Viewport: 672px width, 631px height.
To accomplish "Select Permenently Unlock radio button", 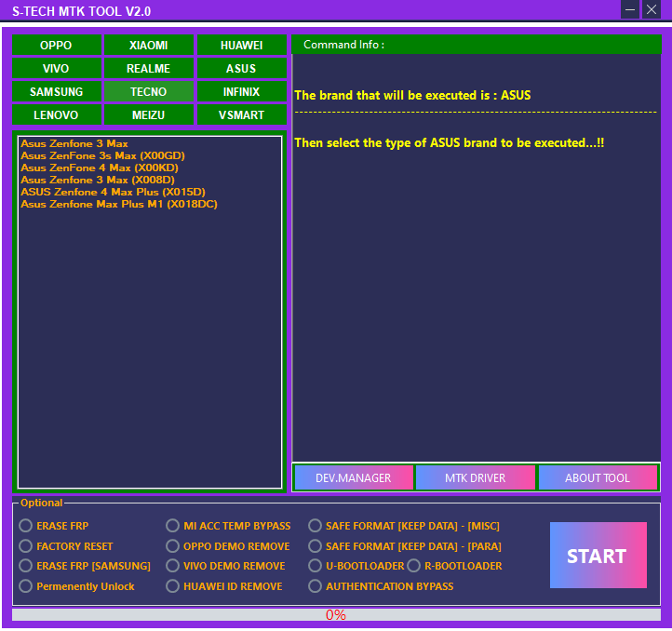I will (x=76, y=586).
